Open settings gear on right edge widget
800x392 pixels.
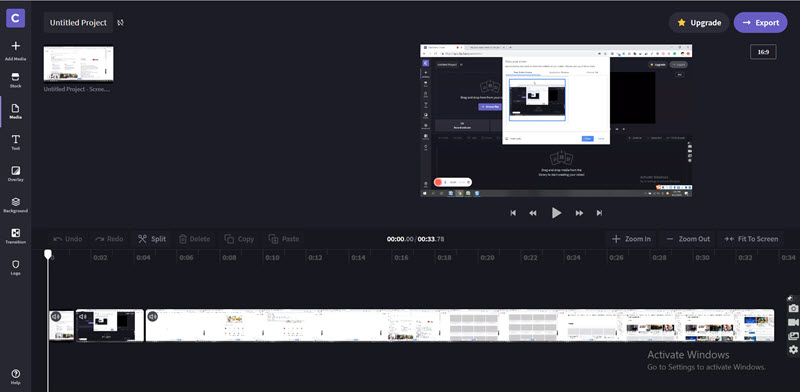point(793,350)
